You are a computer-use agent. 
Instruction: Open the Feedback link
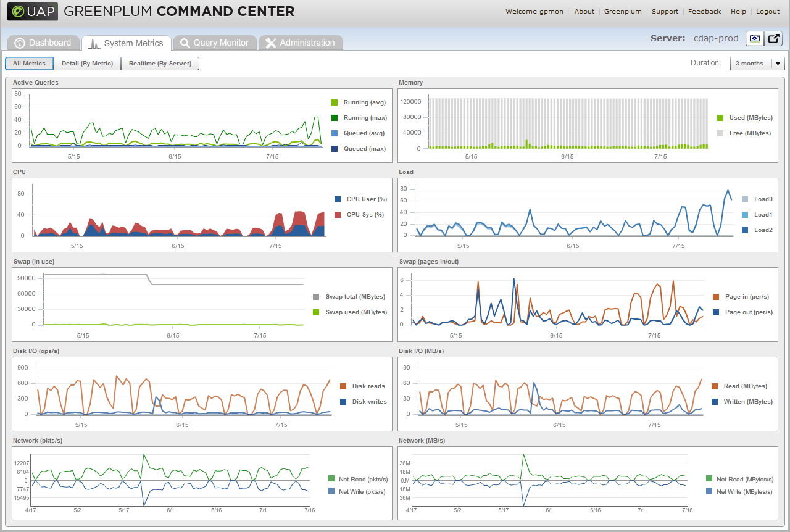click(704, 11)
